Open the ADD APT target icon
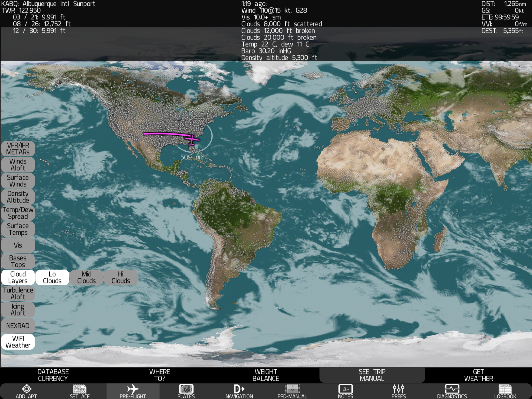 tap(26, 389)
